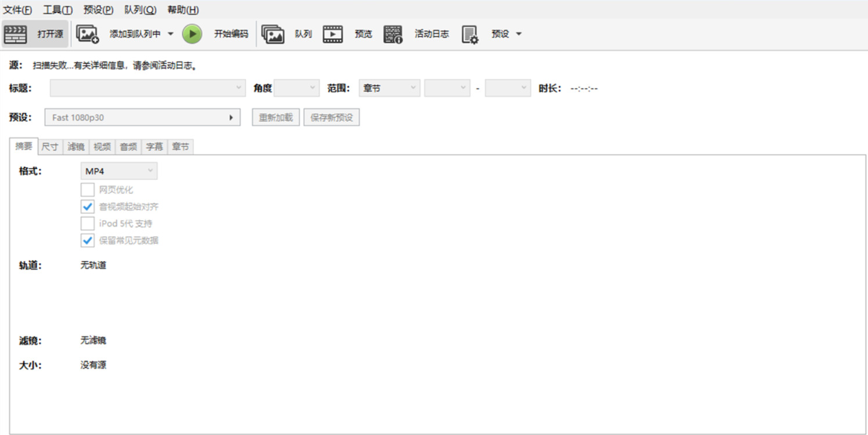Viewport: 868px width, 435px height.
Task: Start encoding with the green play button
Action: [x=192, y=34]
